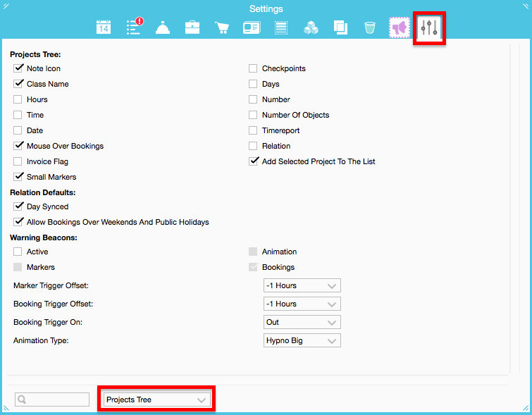Click the Warning Beacons: heading
Image resolution: width=532 pixels, height=415 pixels.
[x=44, y=237]
